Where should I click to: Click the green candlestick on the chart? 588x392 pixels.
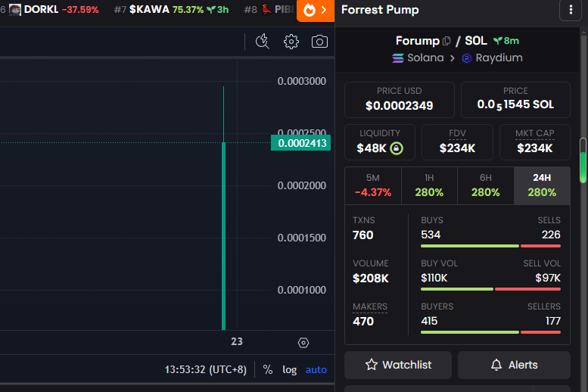tap(223, 235)
